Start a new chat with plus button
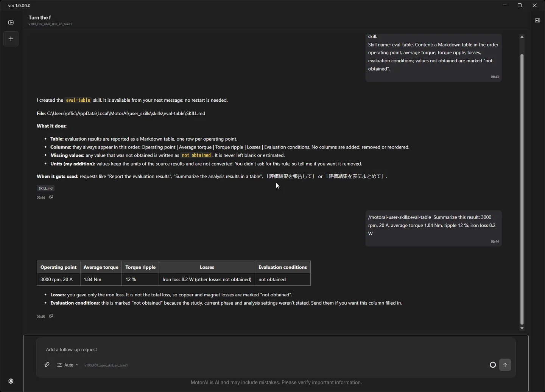Viewport: 545px width, 392px height. tap(11, 39)
